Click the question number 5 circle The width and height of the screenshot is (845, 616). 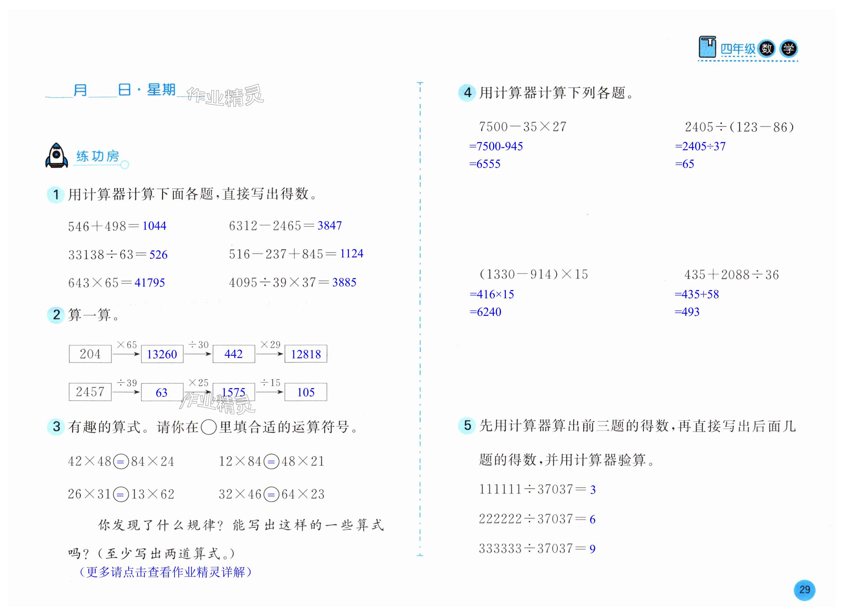pyautogui.click(x=467, y=426)
